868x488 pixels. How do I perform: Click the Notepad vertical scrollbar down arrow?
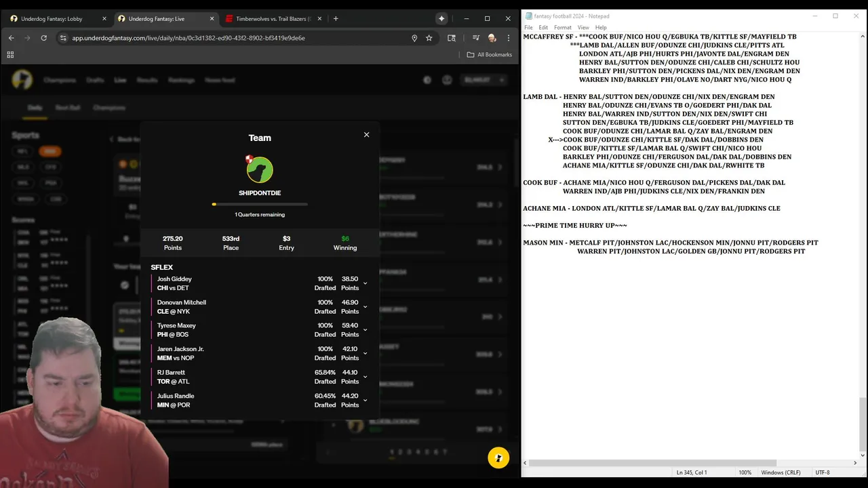click(x=863, y=455)
